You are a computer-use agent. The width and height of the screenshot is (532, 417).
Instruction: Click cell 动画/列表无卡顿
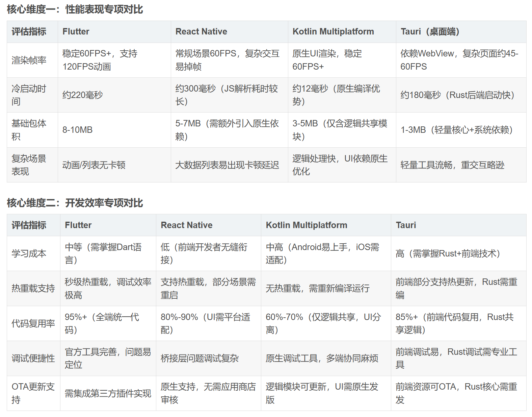click(x=114, y=165)
